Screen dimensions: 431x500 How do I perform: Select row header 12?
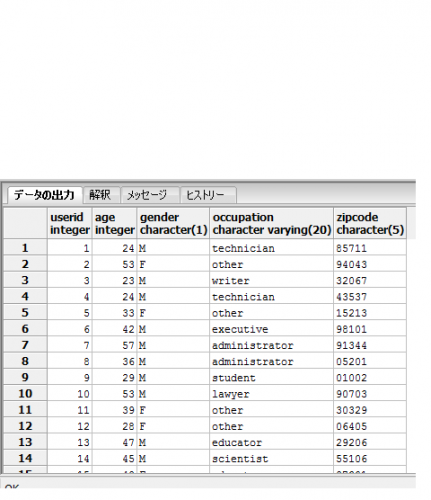pos(25,426)
